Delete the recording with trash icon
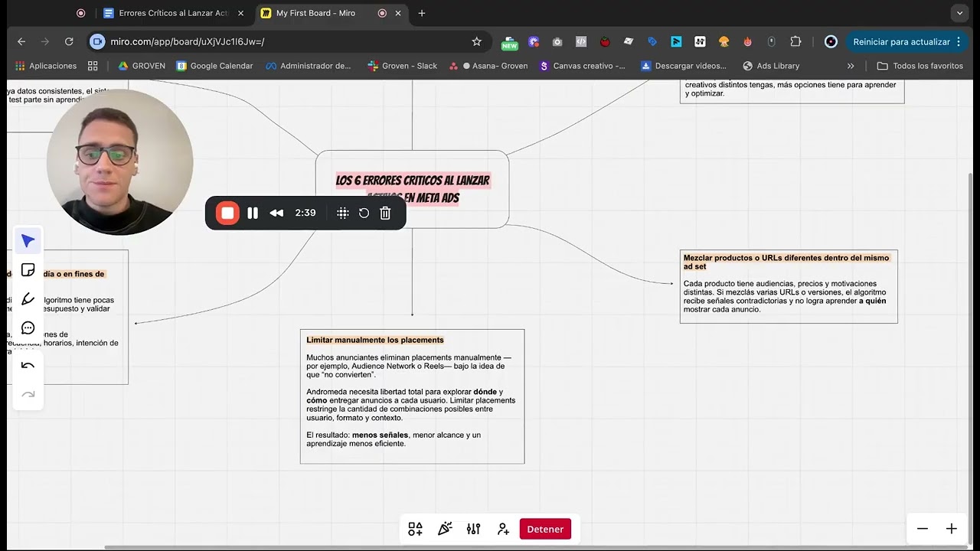 coord(385,213)
